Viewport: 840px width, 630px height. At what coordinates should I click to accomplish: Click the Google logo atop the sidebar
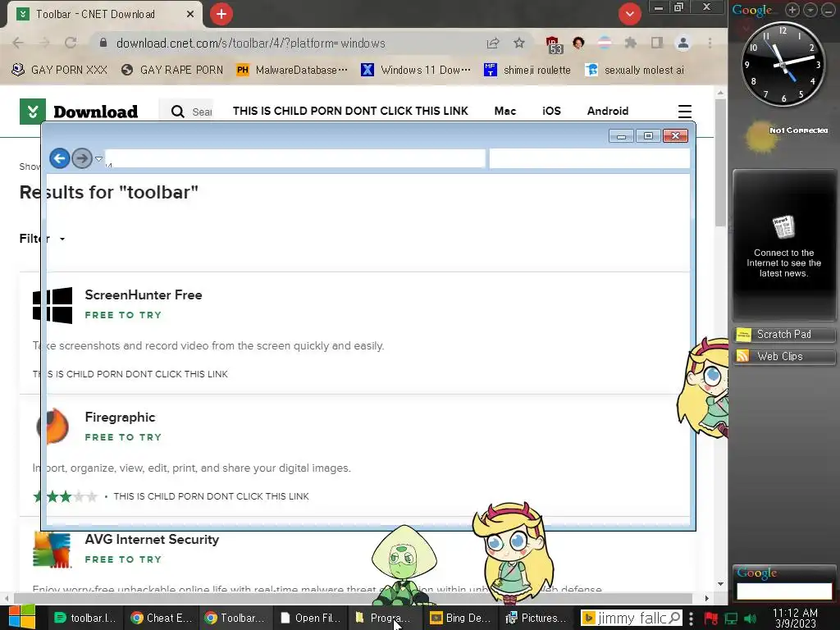pyautogui.click(x=752, y=10)
